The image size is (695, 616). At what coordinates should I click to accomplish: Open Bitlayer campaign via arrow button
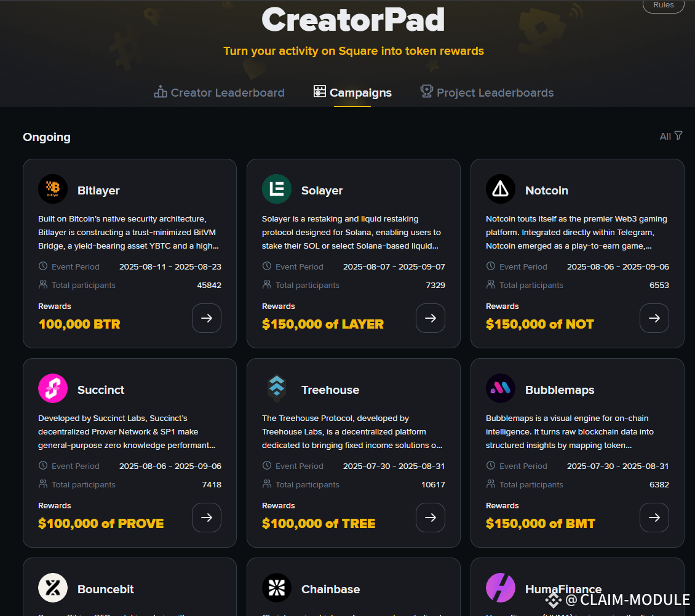pyautogui.click(x=207, y=318)
